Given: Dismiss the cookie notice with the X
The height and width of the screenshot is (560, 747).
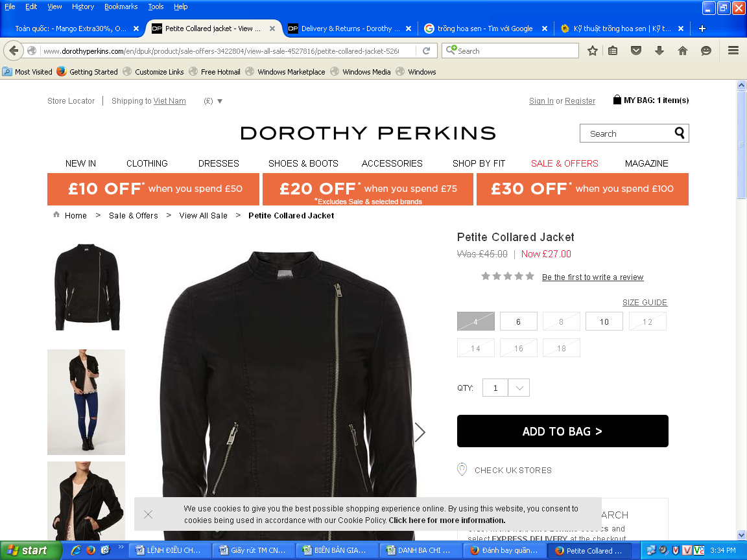Looking at the screenshot, I should (148, 514).
